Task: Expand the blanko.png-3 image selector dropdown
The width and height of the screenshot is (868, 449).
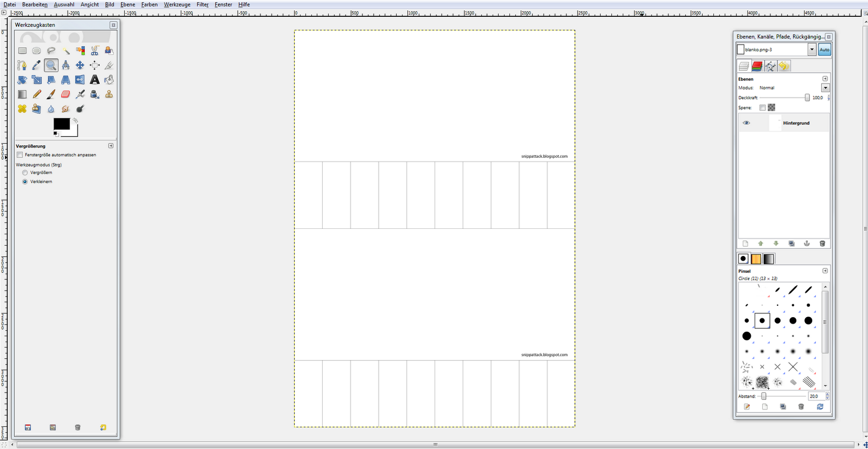Action: click(812, 49)
